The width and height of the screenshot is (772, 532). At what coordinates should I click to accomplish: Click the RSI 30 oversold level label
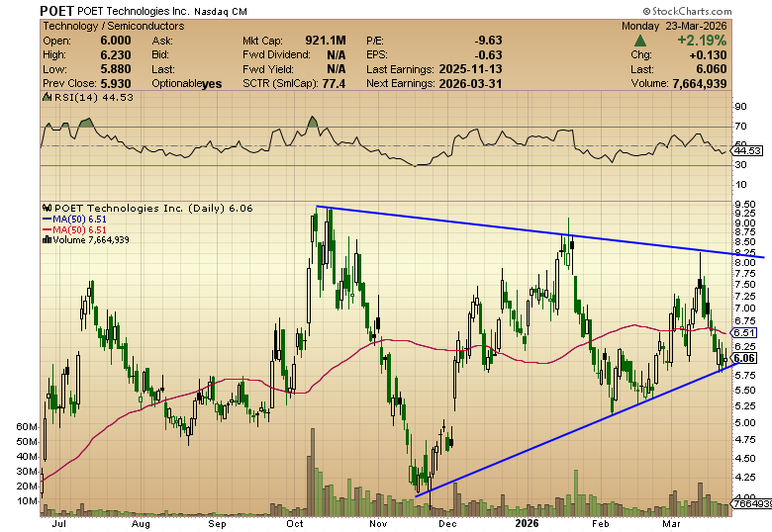(x=740, y=165)
